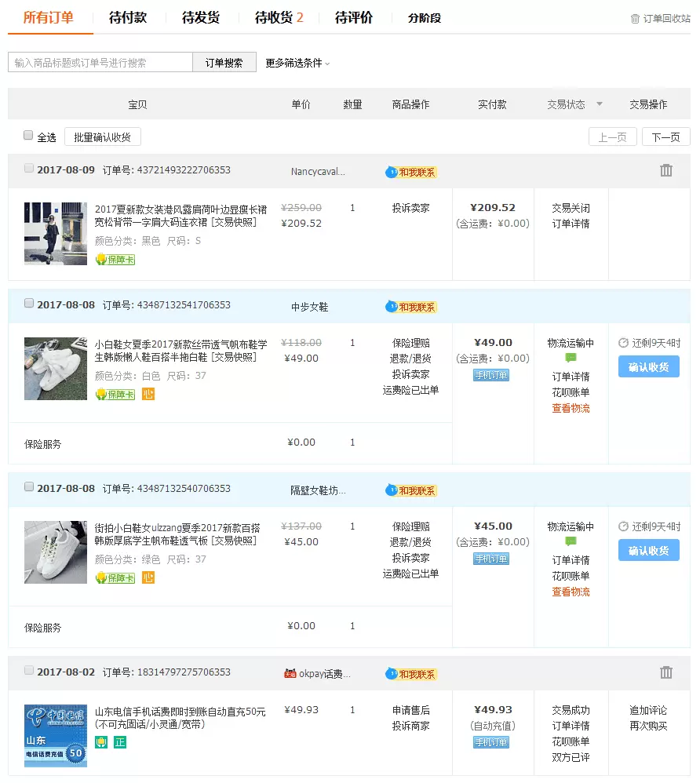The height and width of the screenshot is (783, 700).
Task: Open the 交易状态 column dropdown
Action: (600, 104)
